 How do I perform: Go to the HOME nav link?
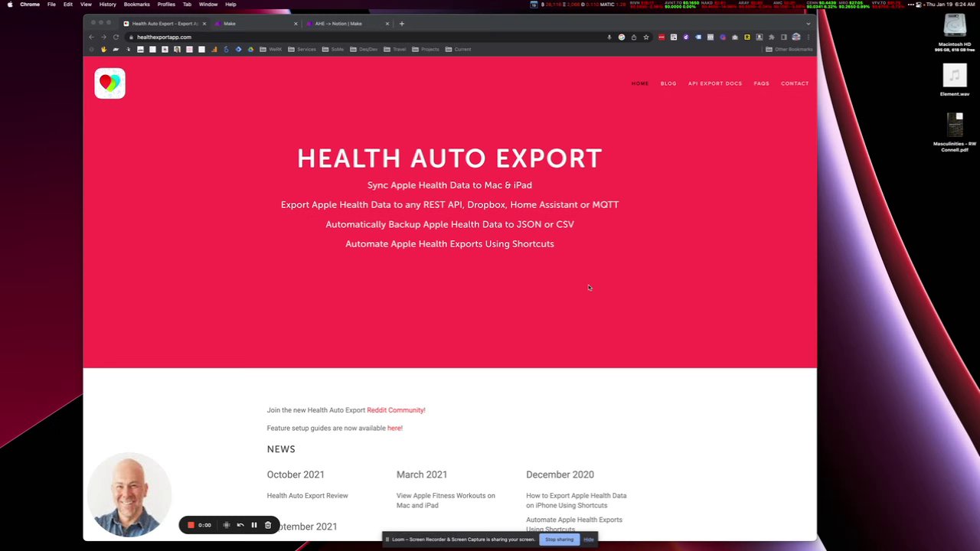(x=640, y=83)
